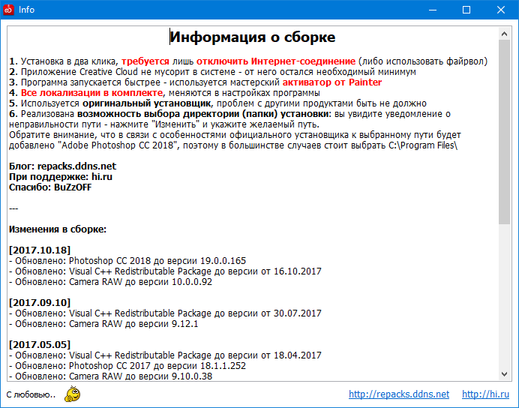Click empty scrollbar track below the thumb
Screen dimensions: 519x408
coord(504,296)
